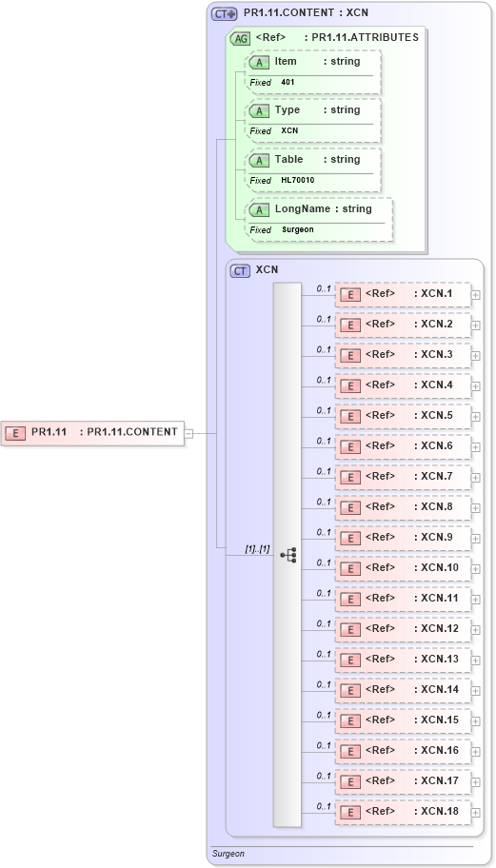The width and height of the screenshot is (496, 868).
Task: Expand the XCN.3 plus box
Action: pyautogui.click(x=475, y=356)
